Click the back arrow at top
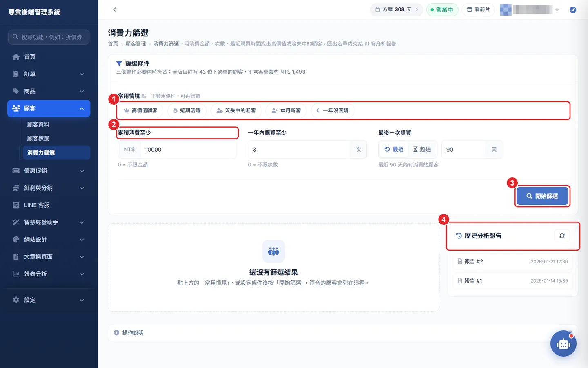588x368 pixels. coord(115,9)
